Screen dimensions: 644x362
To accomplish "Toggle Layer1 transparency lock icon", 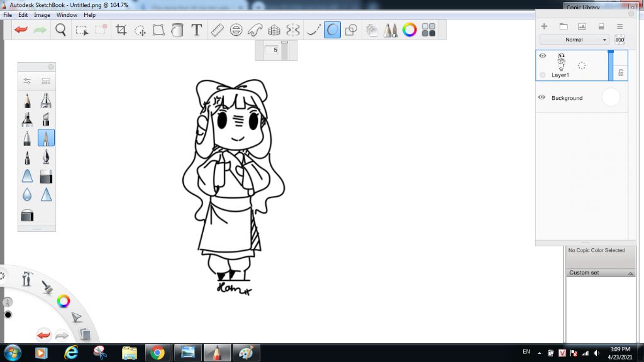I will (x=621, y=73).
